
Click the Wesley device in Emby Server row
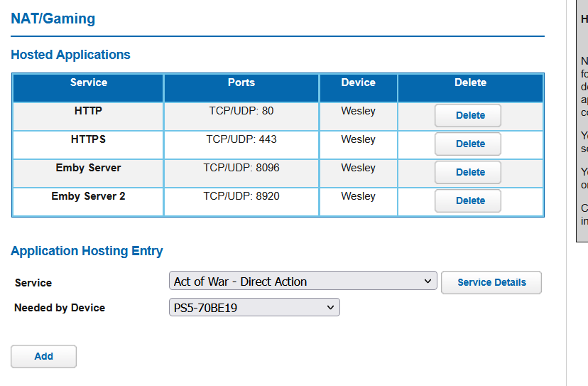358,168
